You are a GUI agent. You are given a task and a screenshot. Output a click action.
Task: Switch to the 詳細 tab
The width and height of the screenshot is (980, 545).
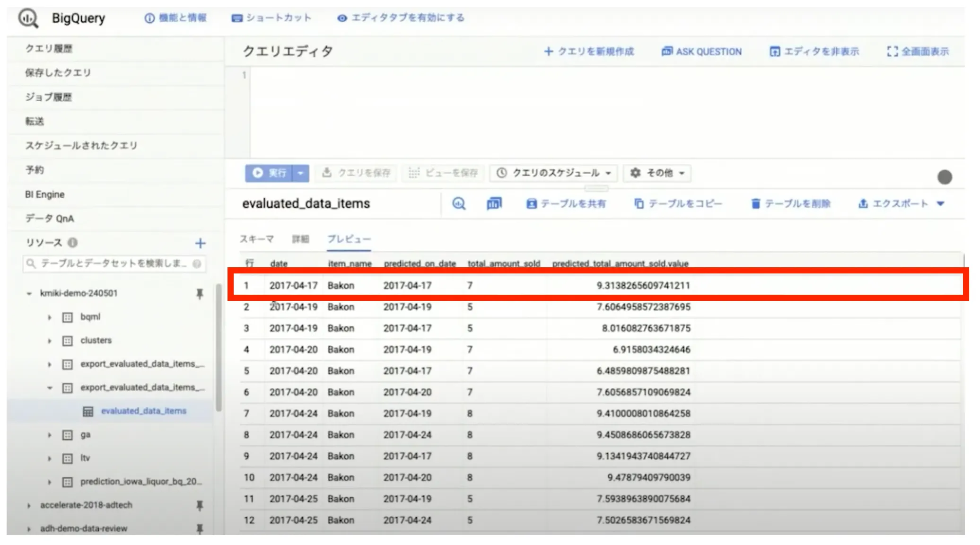pyautogui.click(x=300, y=239)
